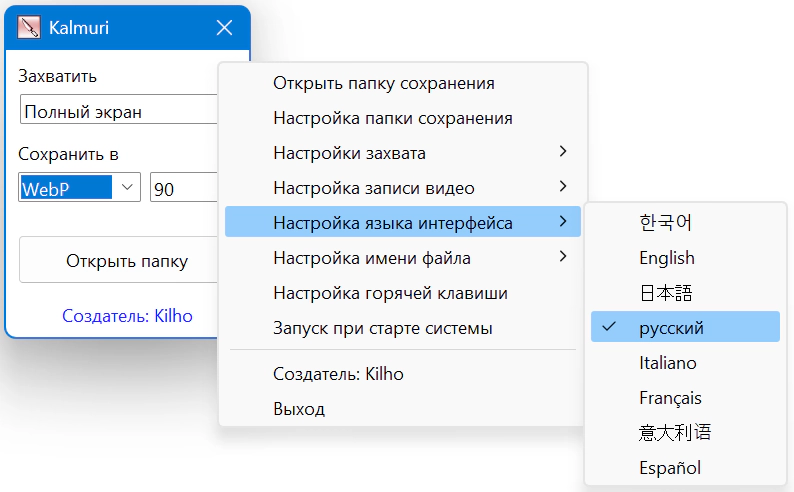This screenshot has height=492, width=794.
Task: Open the Полный экран capture mode combo box
Action: (x=119, y=109)
